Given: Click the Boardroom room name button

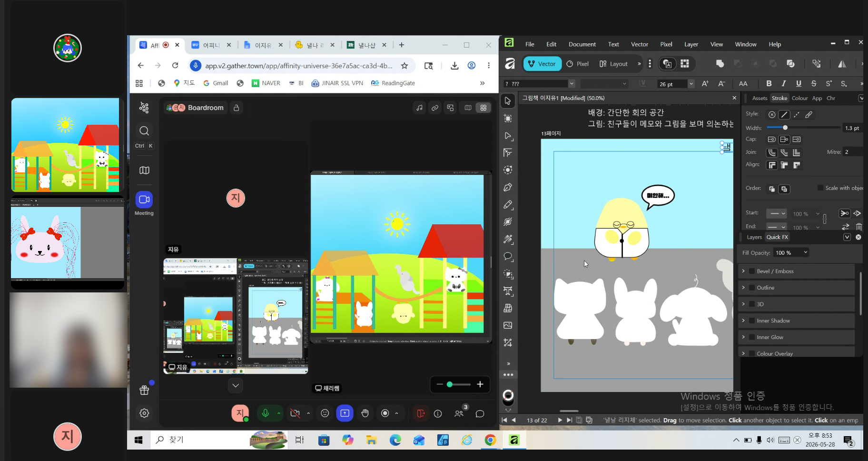Looking at the screenshot, I should 196,108.
